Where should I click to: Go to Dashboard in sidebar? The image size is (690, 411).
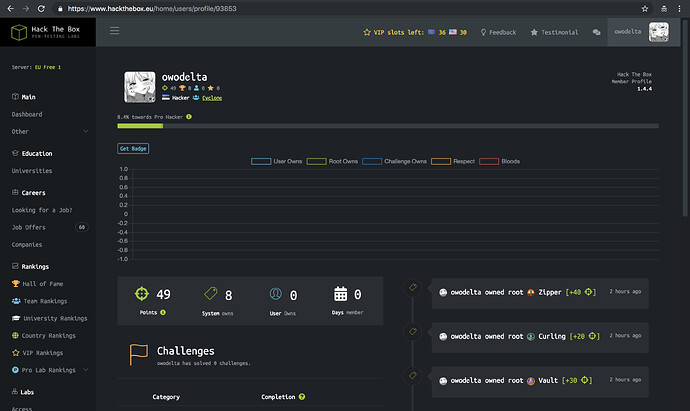[27, 114]
